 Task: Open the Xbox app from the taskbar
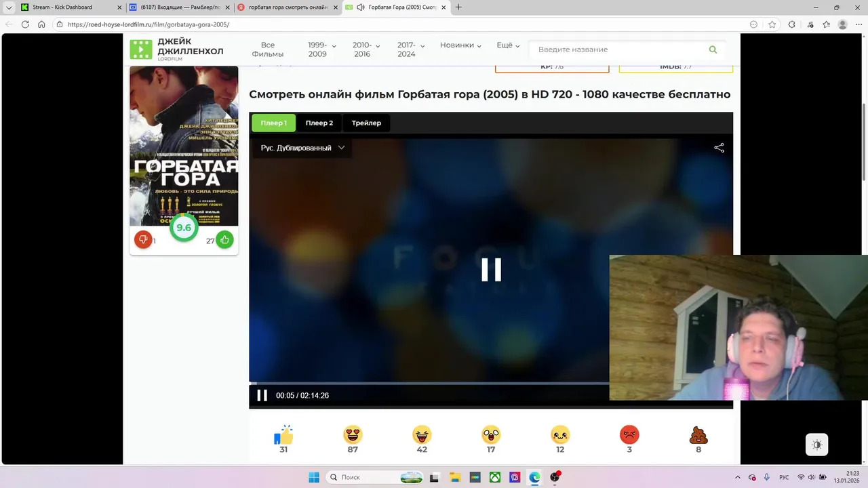tap(495, 477)
